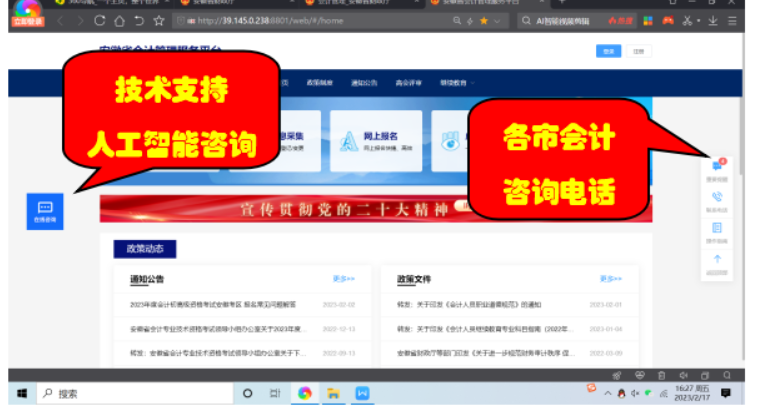Click 更多>> beside 政策文件
The image size is (780, 416).
610,279
